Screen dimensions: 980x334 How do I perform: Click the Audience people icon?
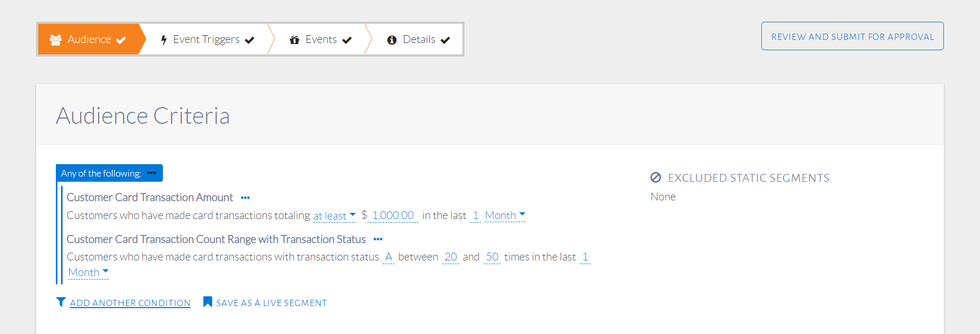tap(55, 39)
